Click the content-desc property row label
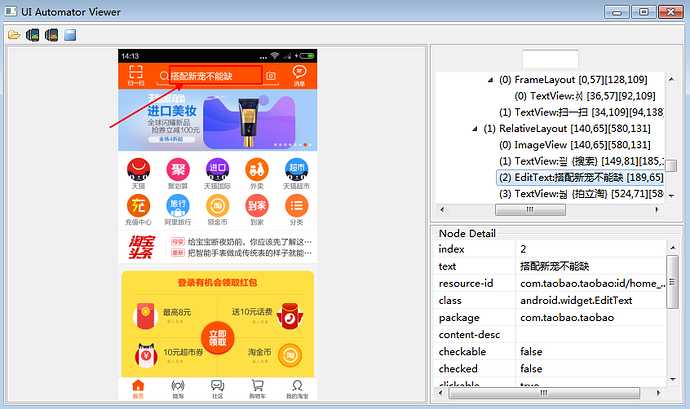The height and width of the screenshot is (409, 690). point(469,335)
